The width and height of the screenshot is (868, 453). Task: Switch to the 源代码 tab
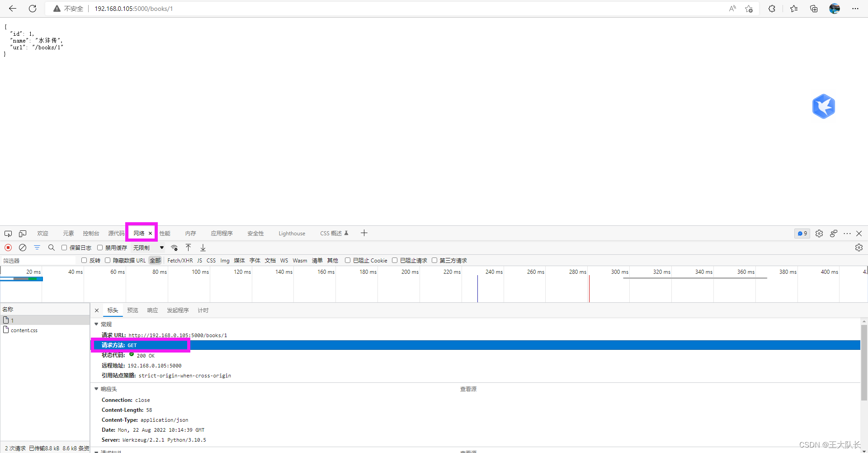tap(116, 234)
